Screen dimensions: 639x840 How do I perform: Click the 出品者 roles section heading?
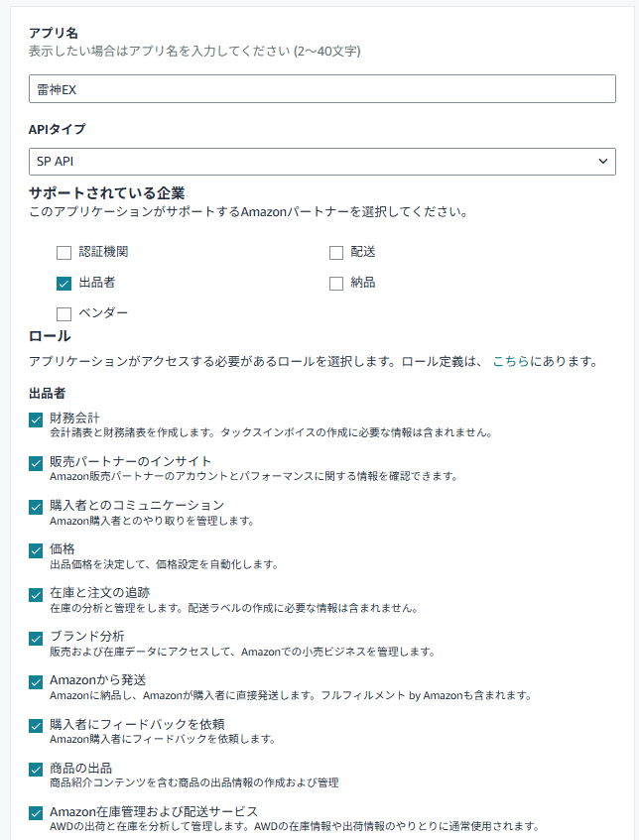pos(48,393)
